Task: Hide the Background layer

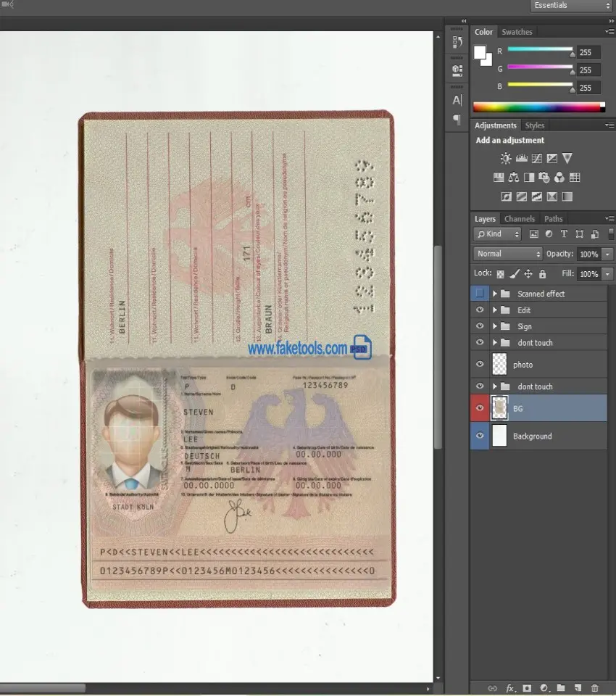Action: point(480,436)
